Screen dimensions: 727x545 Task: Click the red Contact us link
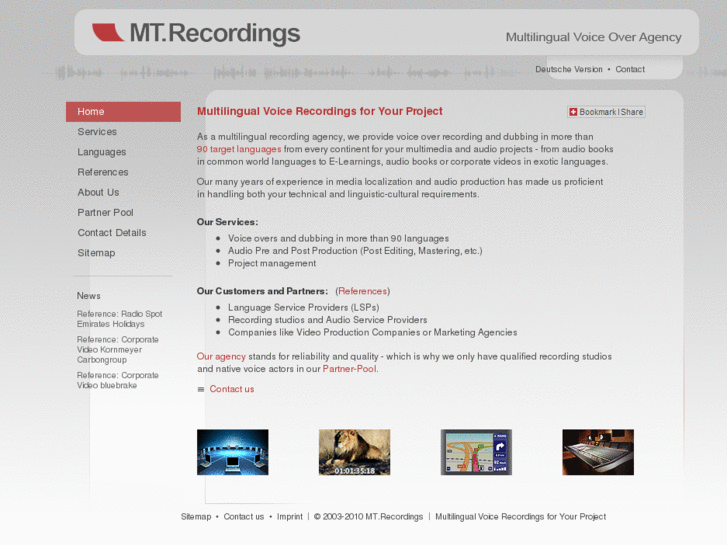(232, 389)
